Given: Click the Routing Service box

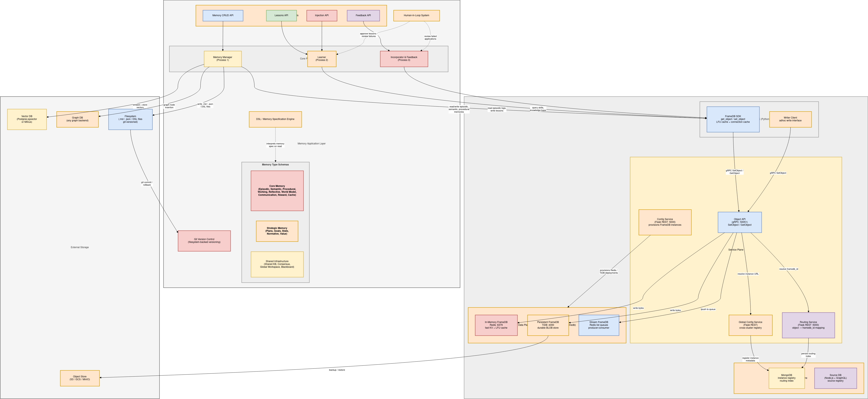Looking at the screenshot, I should click(x=808, y=325).
